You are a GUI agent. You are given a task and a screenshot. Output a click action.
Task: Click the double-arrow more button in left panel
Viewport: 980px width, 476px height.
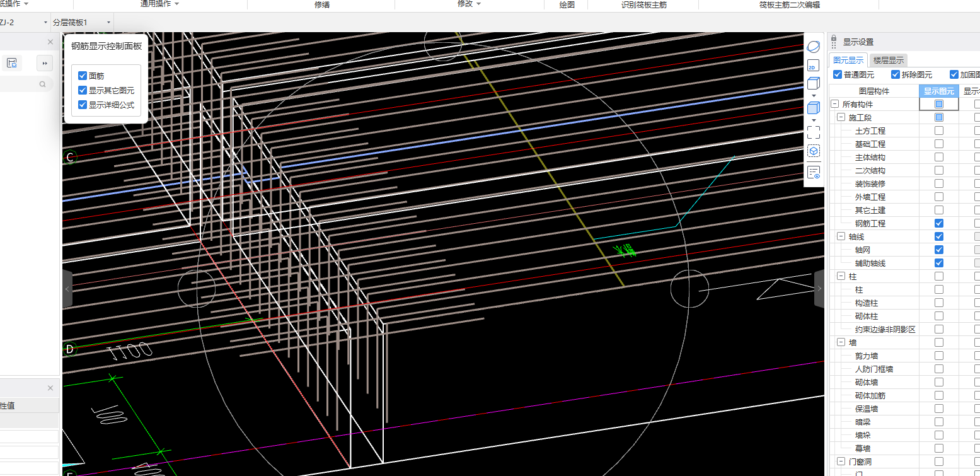coord(44,63)
